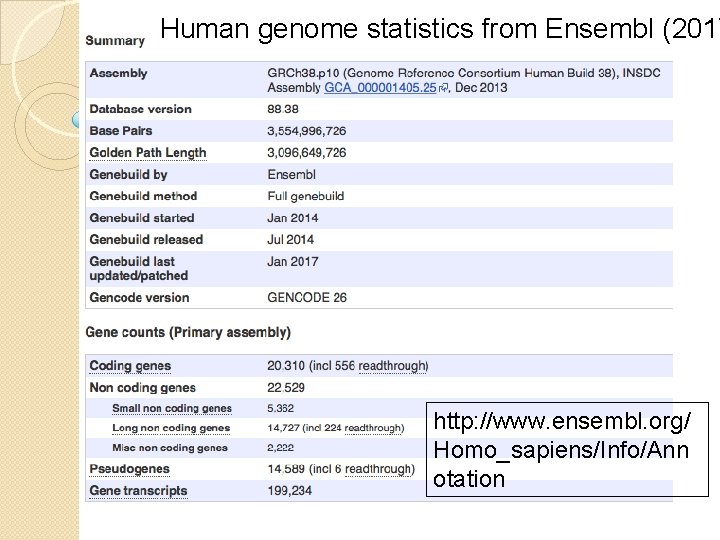This screenshot has width=720, height=540.
Task: Click the 'Genebuild method' label
Action: [143, 197]
